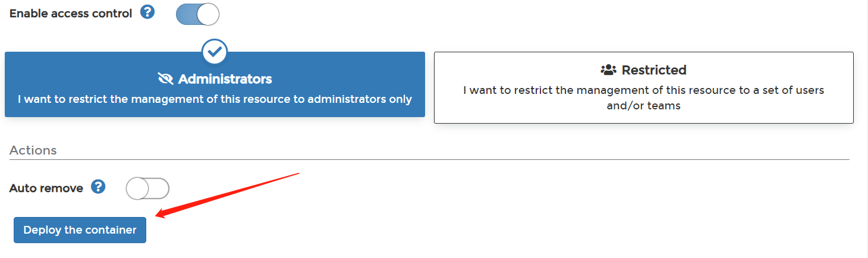The height and width of the screenshot is (258, 868).
Task: Turn on the Auto remove toggle
Action: 147,189
